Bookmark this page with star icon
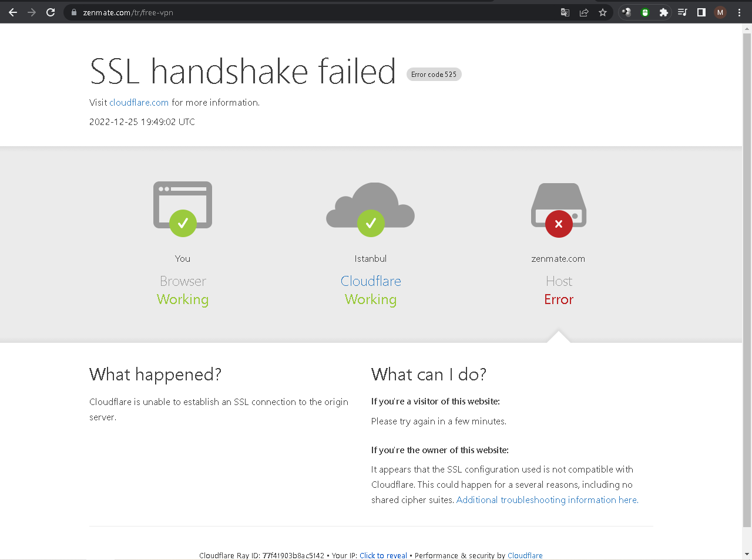752x560 pixels. coord(603,12)
